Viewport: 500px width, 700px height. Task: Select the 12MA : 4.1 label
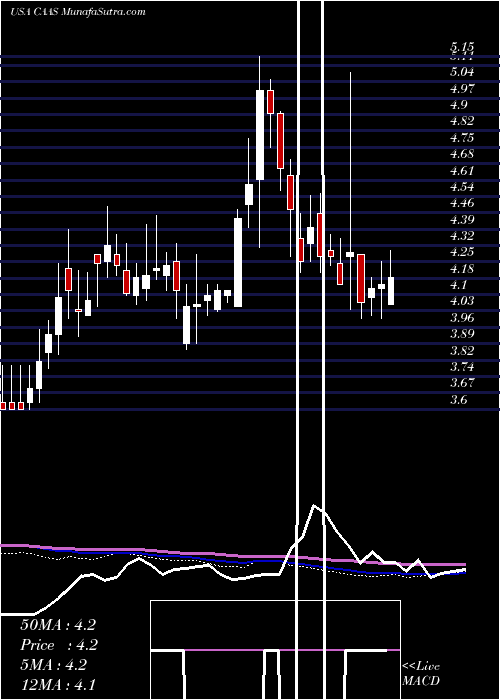click(x=58, y=684)
